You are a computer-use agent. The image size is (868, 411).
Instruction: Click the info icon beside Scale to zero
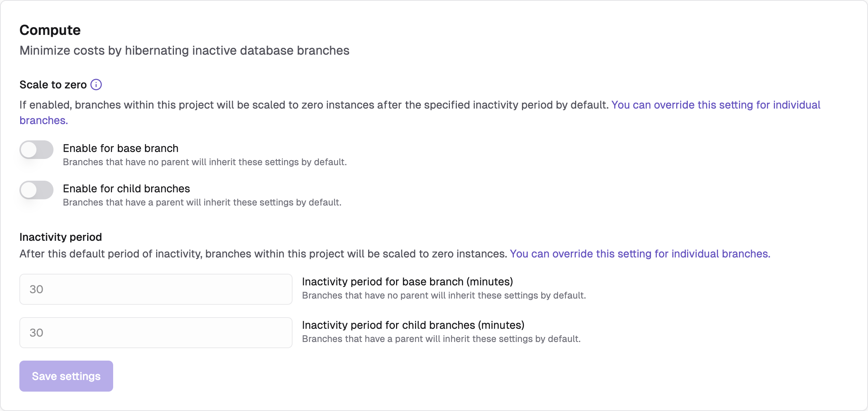click(x=96, y=85)
